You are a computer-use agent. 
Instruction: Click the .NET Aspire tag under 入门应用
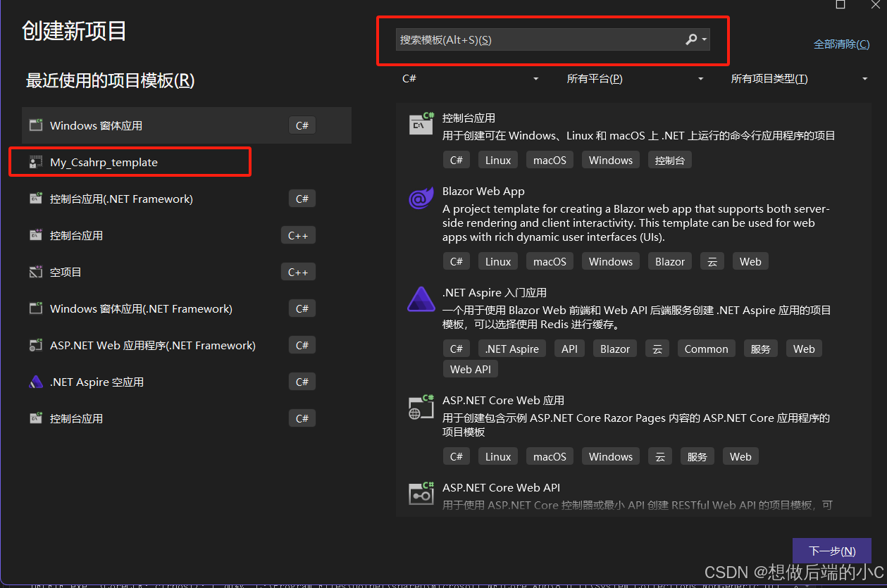click(x=512, y=349)
